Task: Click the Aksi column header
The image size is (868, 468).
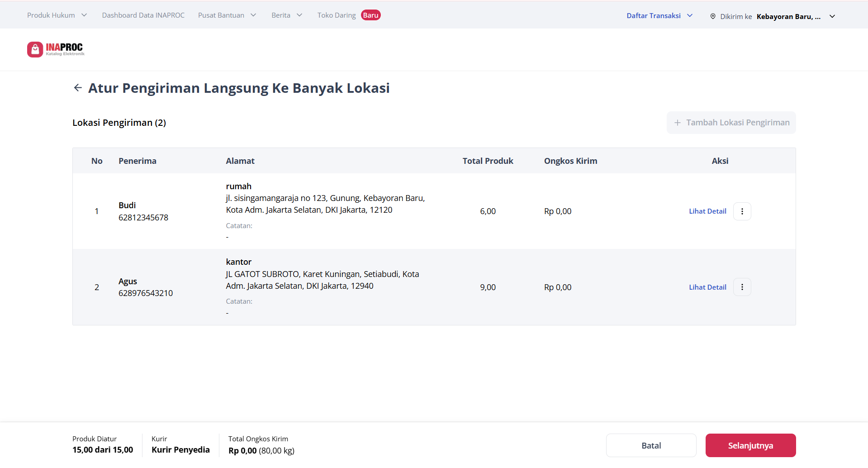Action: click(720, 161)
